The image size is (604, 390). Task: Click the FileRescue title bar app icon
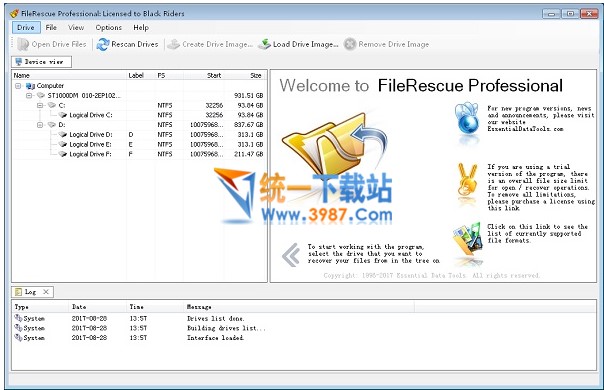pyautogui.click(x=14, y=13)
